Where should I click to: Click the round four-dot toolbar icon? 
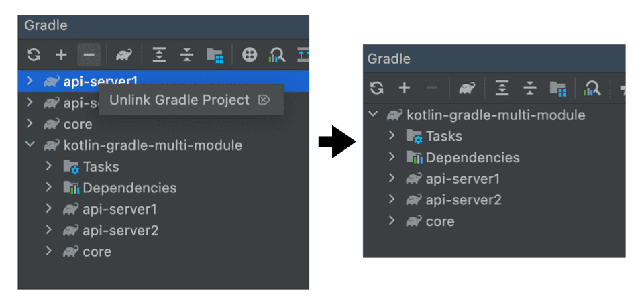pos(250,55)
